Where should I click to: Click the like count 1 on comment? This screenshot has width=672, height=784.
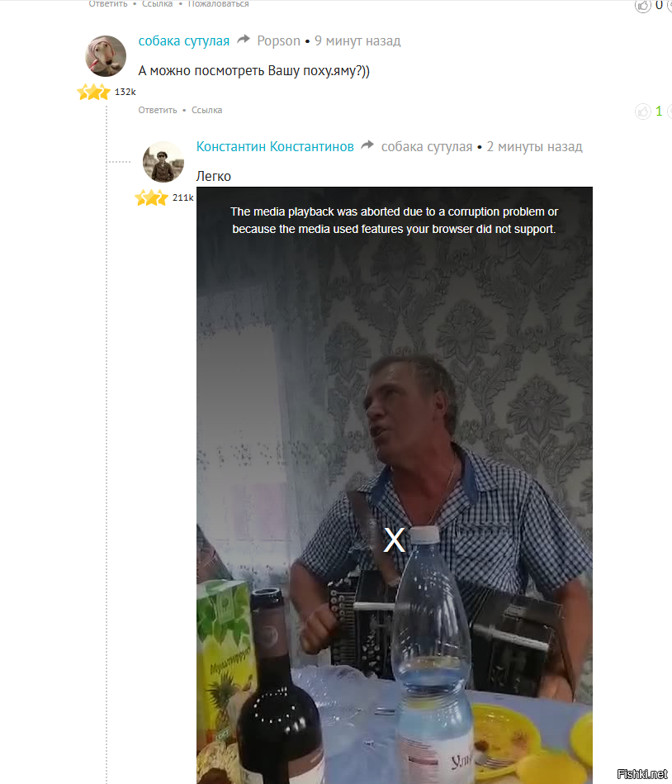[x=659, y=111]
